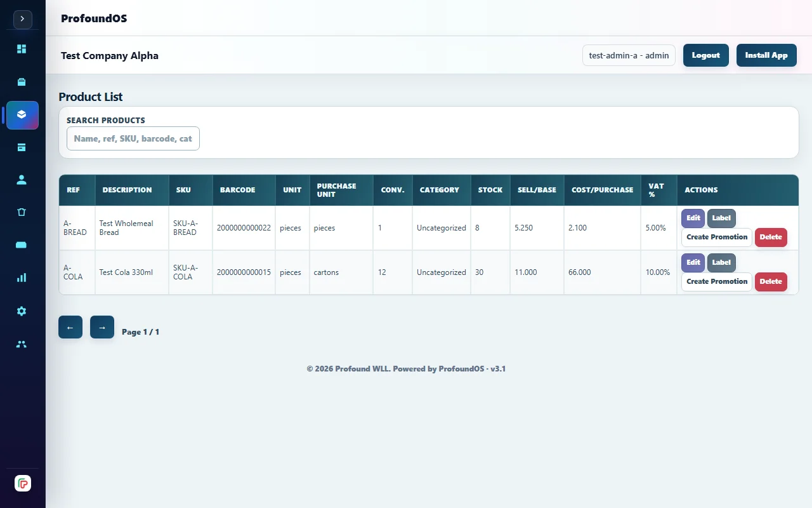Click the "cartons" purchase unit cell

click(341, 272)
